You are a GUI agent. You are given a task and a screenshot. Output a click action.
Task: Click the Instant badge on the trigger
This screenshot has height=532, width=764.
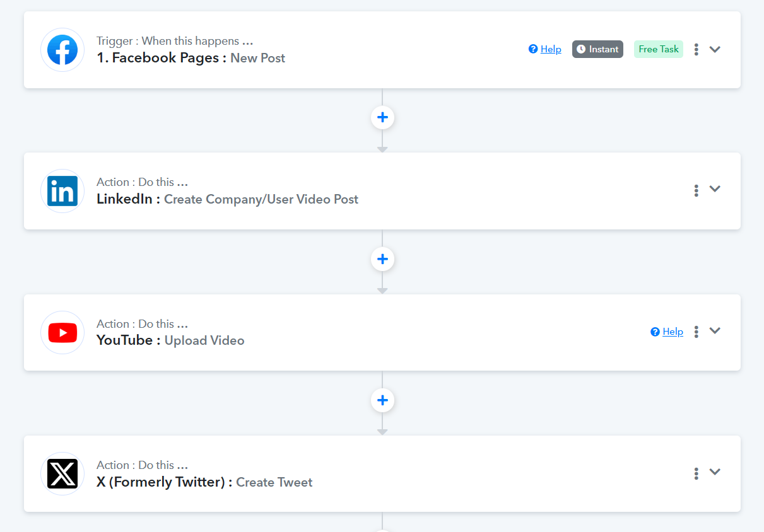pos(597,49)
